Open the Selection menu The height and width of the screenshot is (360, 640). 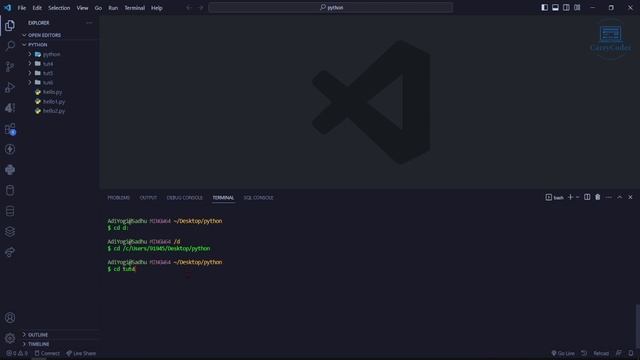[59, 8]
